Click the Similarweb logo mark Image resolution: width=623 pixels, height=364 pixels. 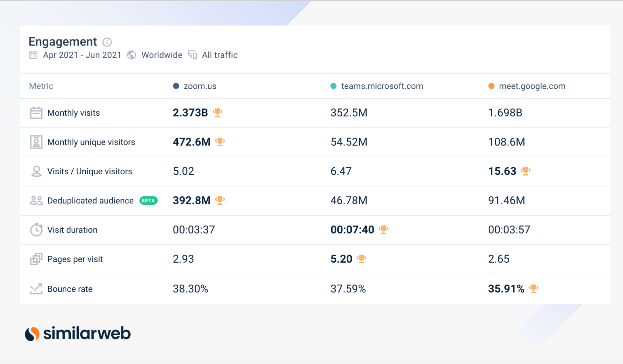click(x=32, y=334)
